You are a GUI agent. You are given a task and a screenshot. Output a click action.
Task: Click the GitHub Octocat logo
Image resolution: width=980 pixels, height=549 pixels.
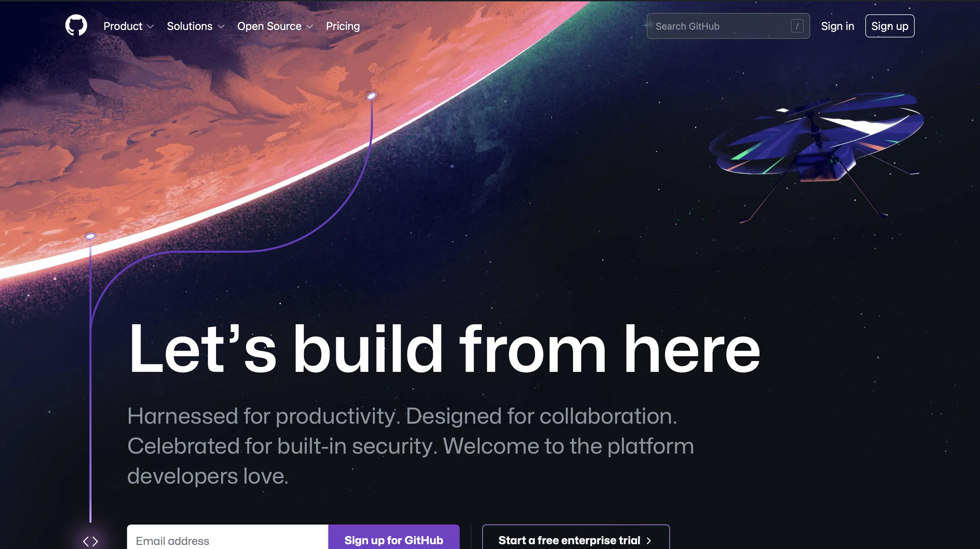click(76, 26)
